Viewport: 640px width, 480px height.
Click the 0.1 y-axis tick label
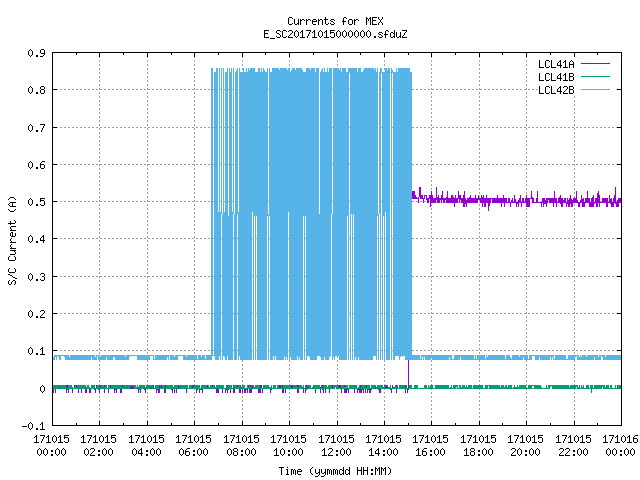tap(37, 351)
